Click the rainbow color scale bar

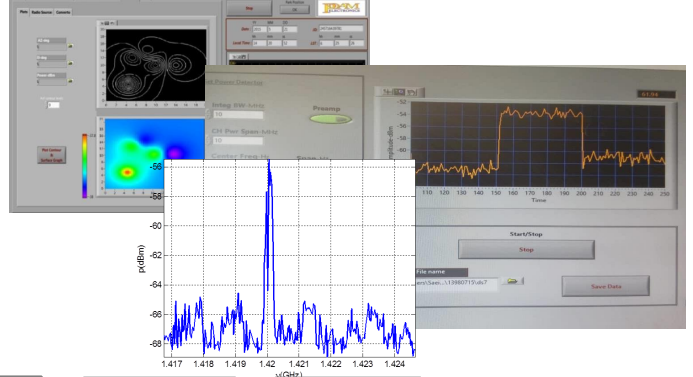click(84, 165)
